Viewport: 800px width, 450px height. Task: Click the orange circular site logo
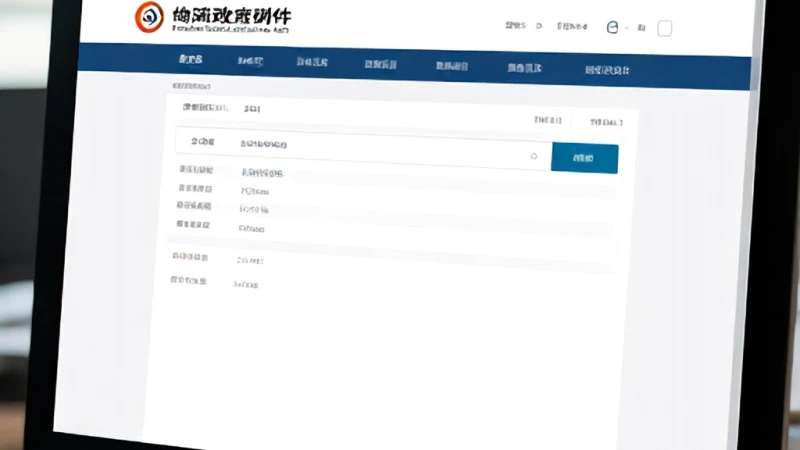(149, 17)
